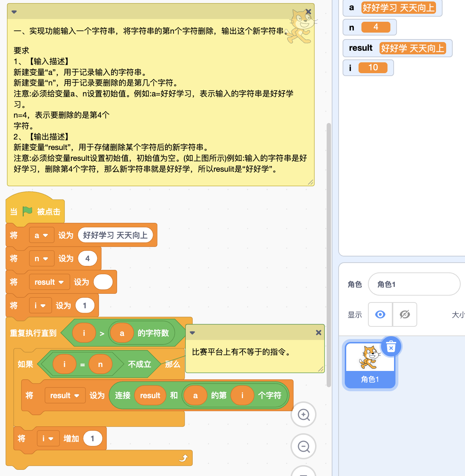The height and width of the screenshot is (476, 465).
Task: Click the 个字符 label in letter block
Action: (269, 396)
